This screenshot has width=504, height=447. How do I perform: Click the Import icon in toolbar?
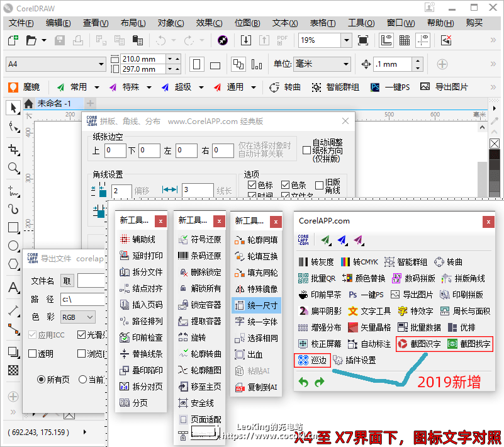click(x=246, y=40)
